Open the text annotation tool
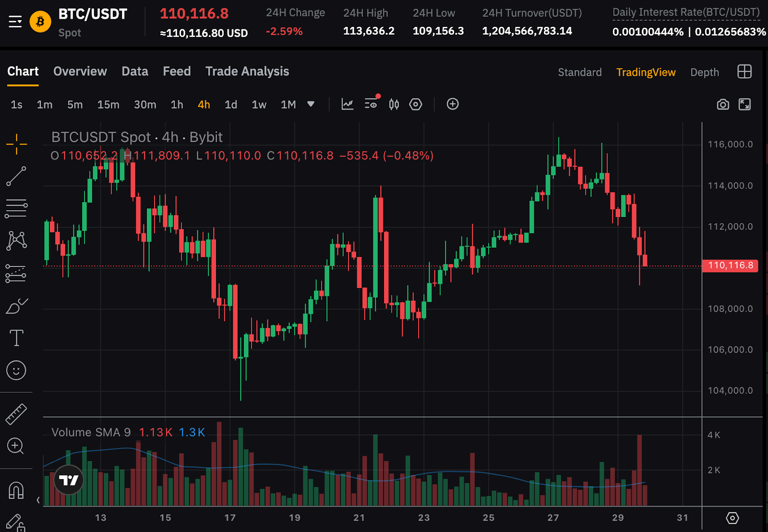 16,338
